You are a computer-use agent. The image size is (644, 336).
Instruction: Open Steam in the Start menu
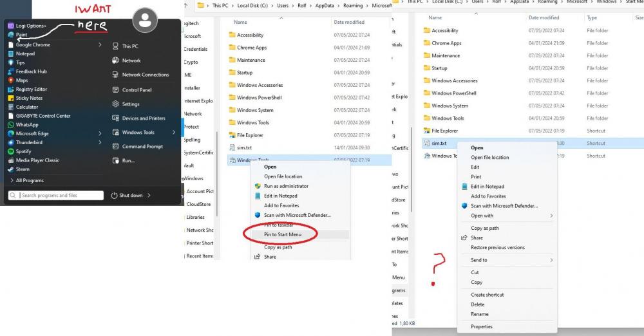22,169
